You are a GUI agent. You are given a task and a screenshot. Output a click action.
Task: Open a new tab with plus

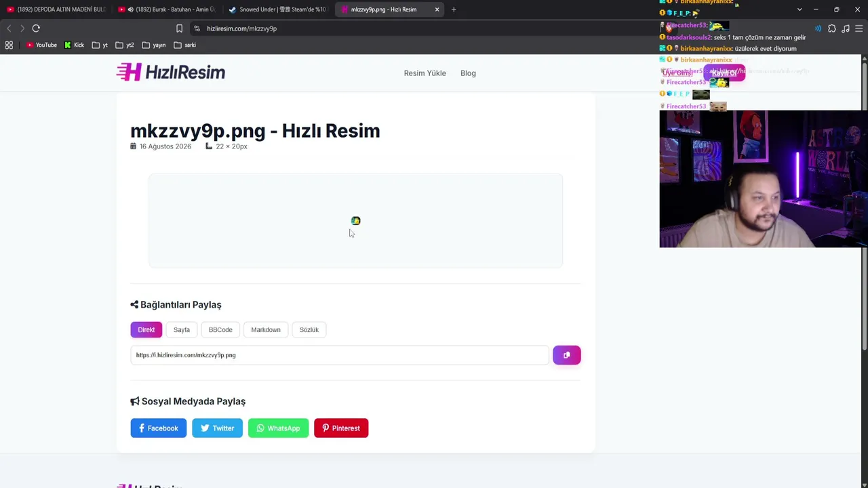pyautogui.click(x=454, y=9)
